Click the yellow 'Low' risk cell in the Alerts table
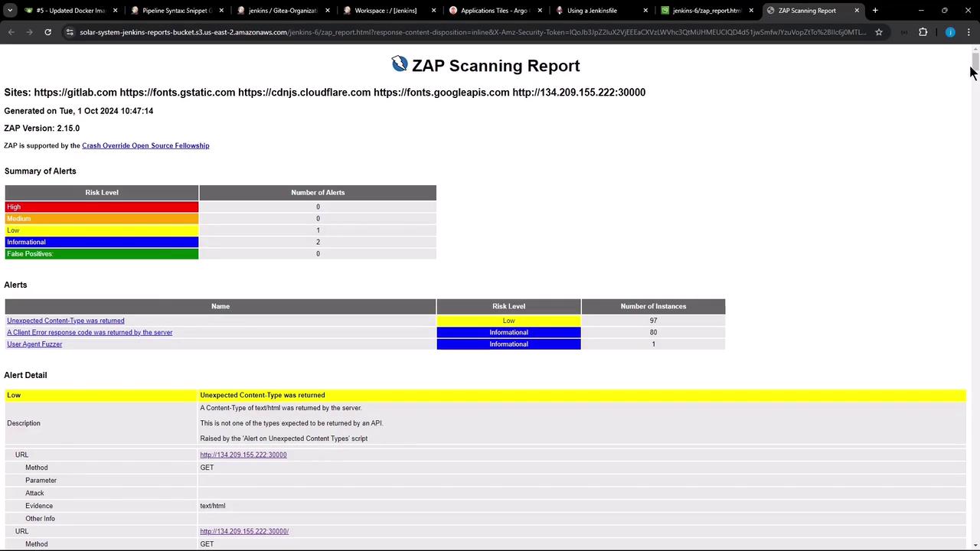This screenshot has width=980, height=551. pos(508,321)
